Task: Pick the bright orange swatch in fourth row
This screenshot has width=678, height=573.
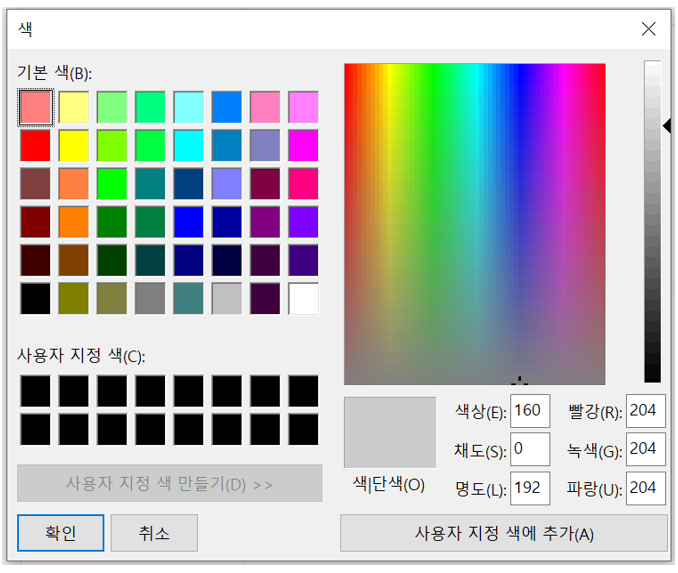Action: click(x=74, y=222)
